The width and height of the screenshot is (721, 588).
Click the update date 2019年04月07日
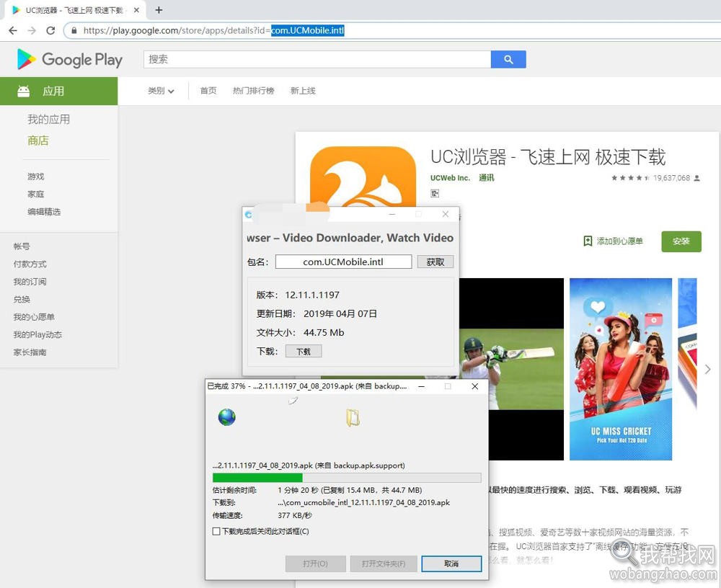click(340, 314)
